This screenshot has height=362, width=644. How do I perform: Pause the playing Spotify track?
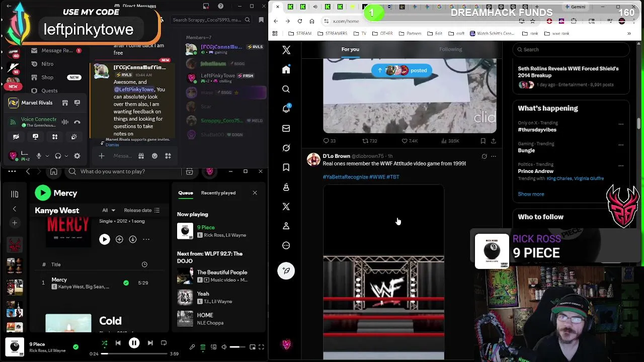click(x=134, y=343)
